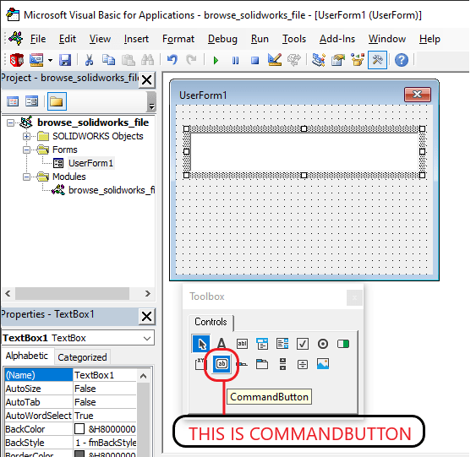The width and height of the screenshot is (476, 457).
Task: Select UserForm1 in the project tree
Action: [90, 163]
